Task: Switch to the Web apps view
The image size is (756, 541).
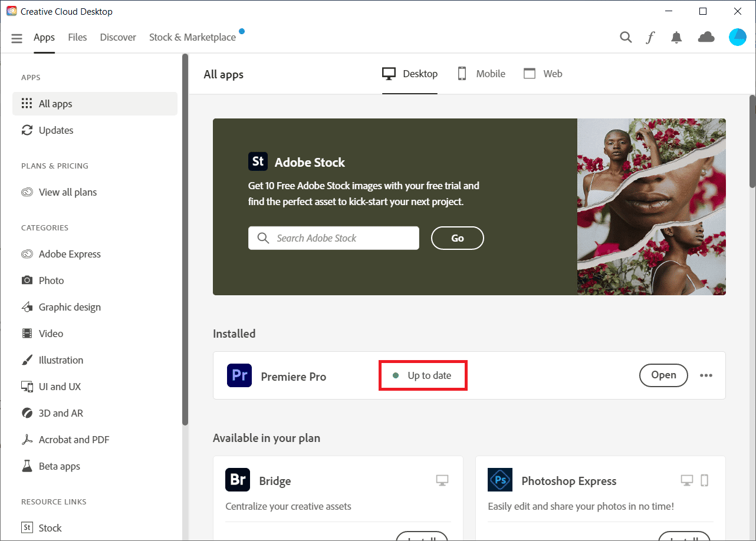Action: [543, 73]
